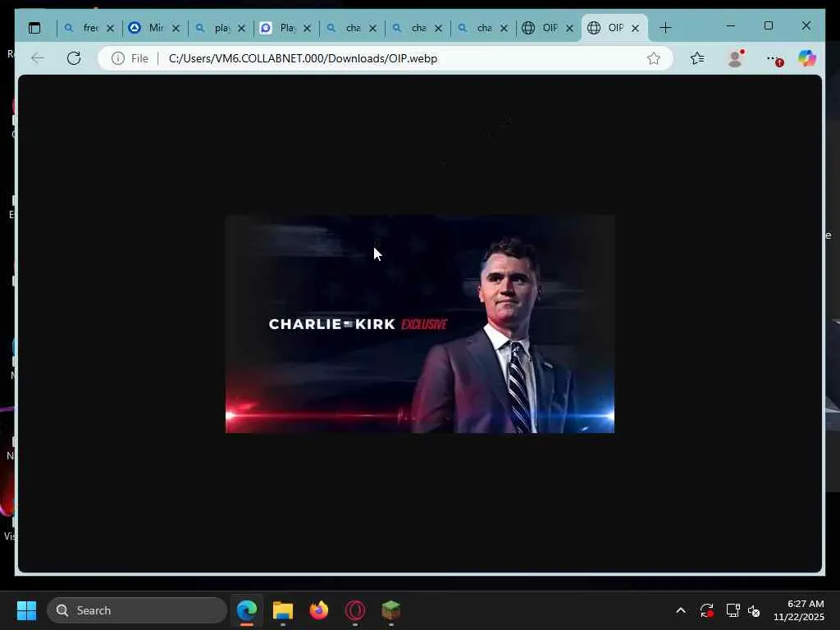
Task: Click the address bar file path
Action: (x=303, y=58)
